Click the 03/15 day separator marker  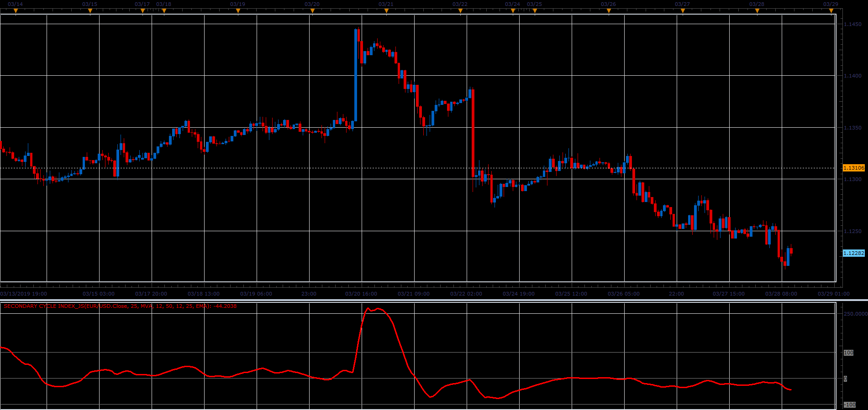coord(90,11)
